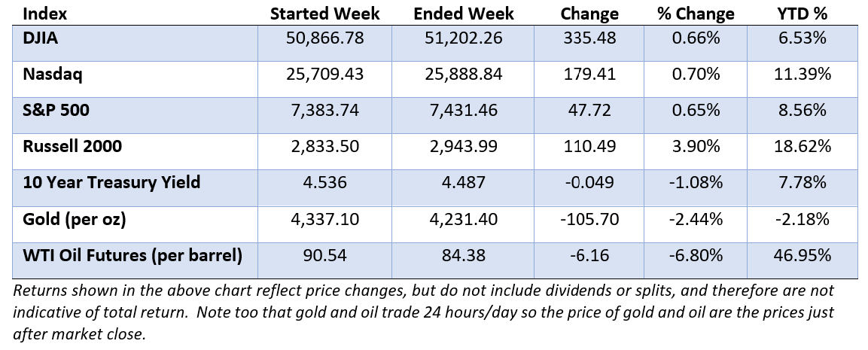Click the Started Week column header
This screenshot has width=868, height=350.
tap(324, 14)
